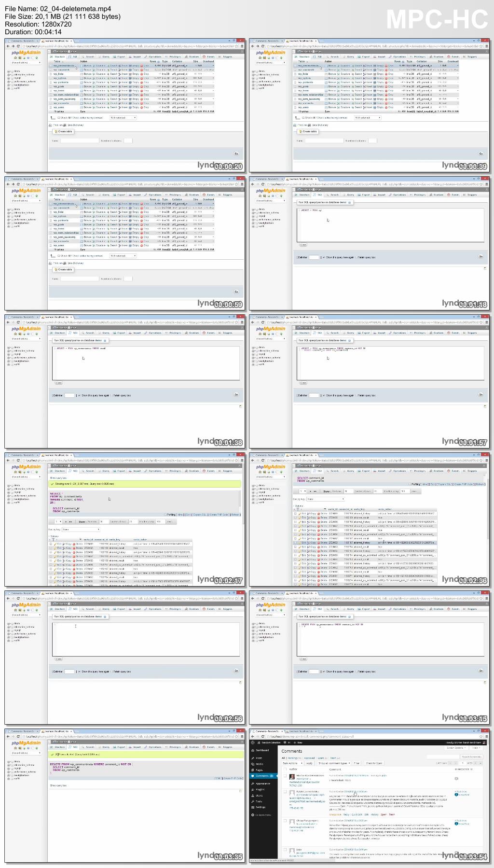In the 00:03:54 frame, open the Bulk Actions dropdown

[292, 763]
